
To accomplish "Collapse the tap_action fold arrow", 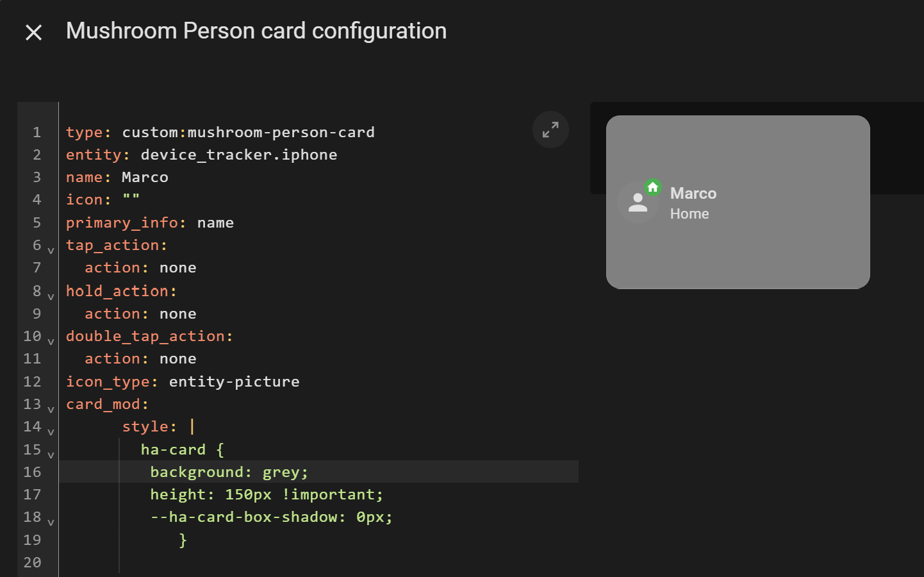I will click(x=51, y=251).
